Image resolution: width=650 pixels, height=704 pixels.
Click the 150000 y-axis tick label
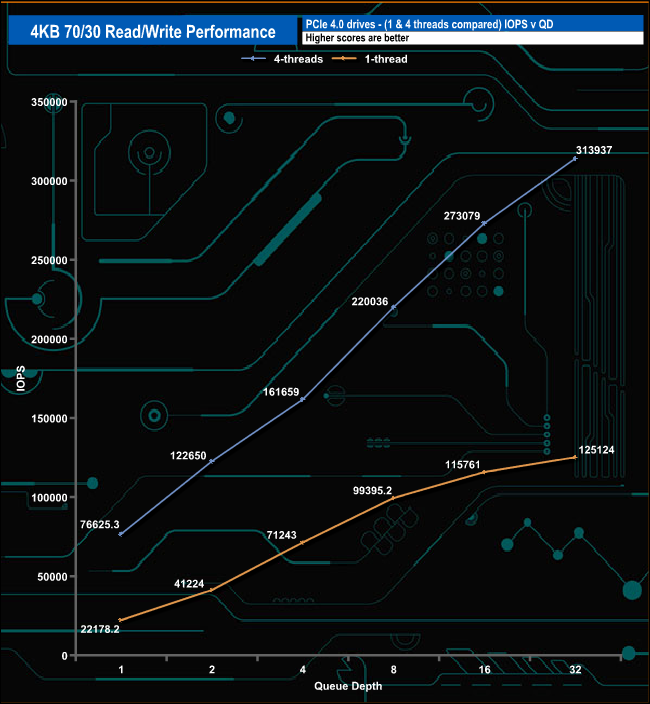49,418
